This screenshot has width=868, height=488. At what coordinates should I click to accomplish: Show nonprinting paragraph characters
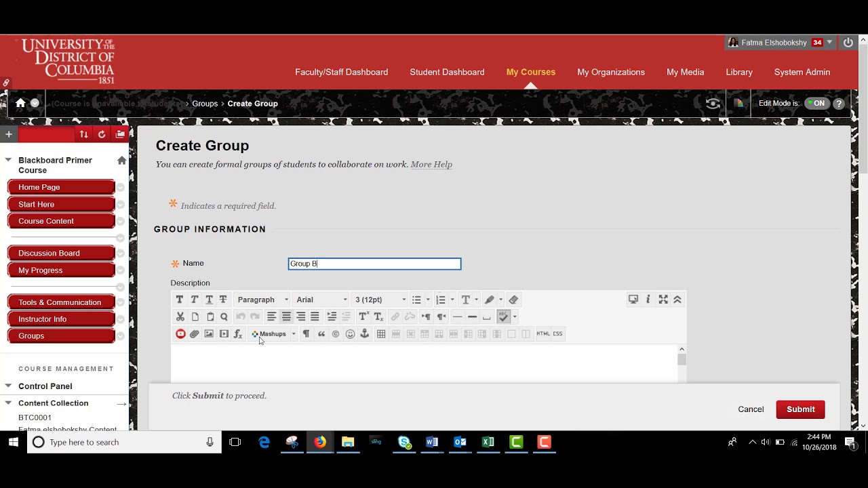[306, 333]
